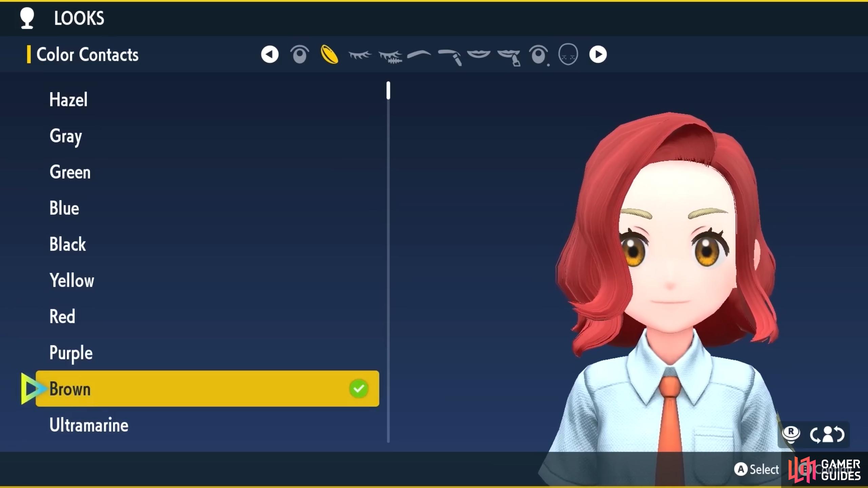Viewport: 868px width, 488px height.
Task: Select the face/mask icon
Action: pyautogui.click(x=568, y=55)
